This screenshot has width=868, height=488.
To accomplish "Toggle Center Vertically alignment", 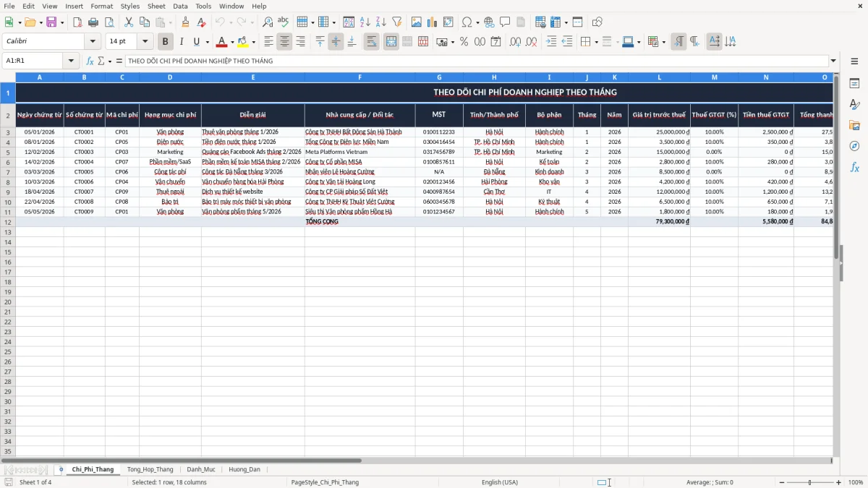I will click(x=336, y=42).
